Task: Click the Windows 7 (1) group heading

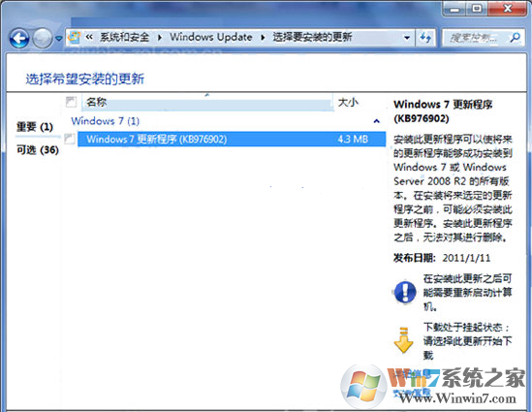Action: point(106,121)
